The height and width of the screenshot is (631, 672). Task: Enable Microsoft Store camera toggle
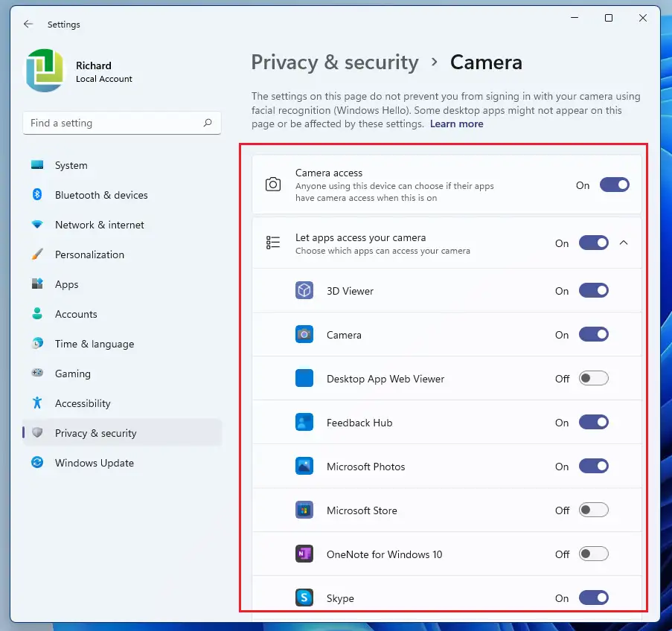coord(594,510)
